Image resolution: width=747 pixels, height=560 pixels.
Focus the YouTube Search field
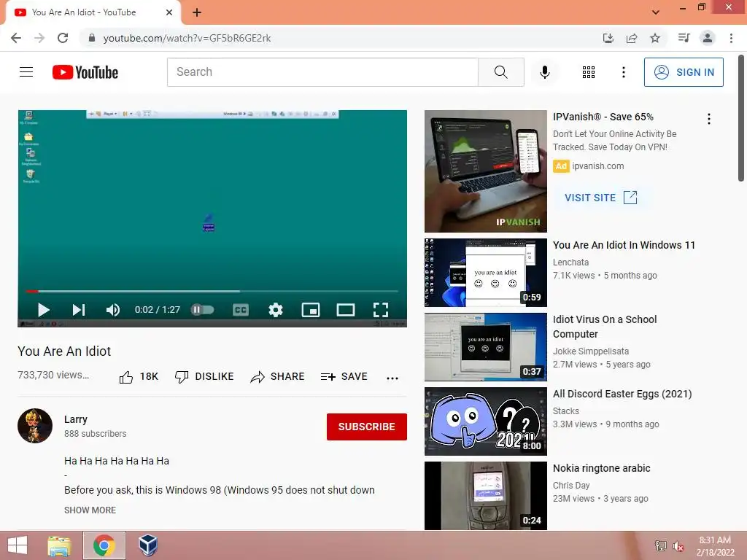pos(322,72)
